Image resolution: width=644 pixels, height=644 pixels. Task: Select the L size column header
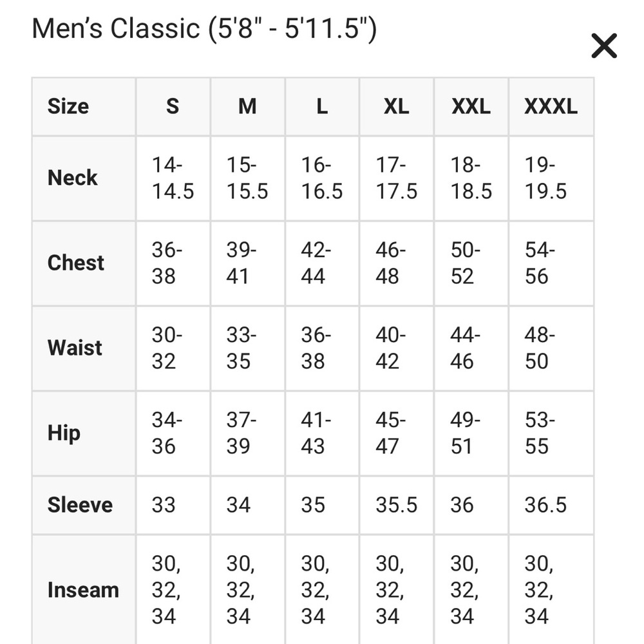point(323,106)
